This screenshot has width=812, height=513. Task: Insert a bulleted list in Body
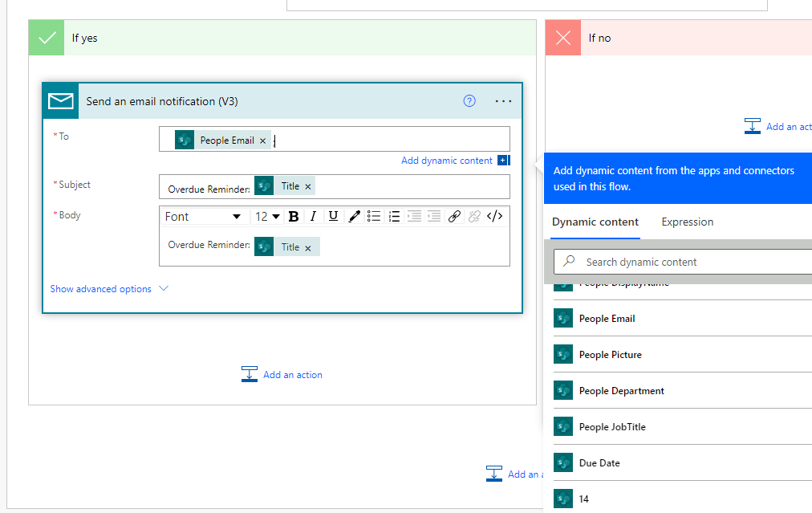point(374,217)
